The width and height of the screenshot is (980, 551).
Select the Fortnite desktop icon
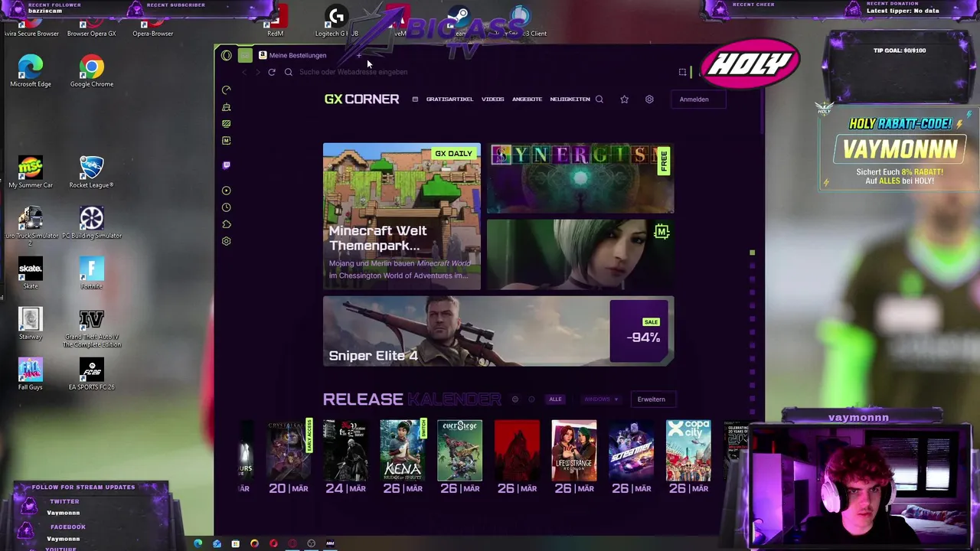coord(91,273)
